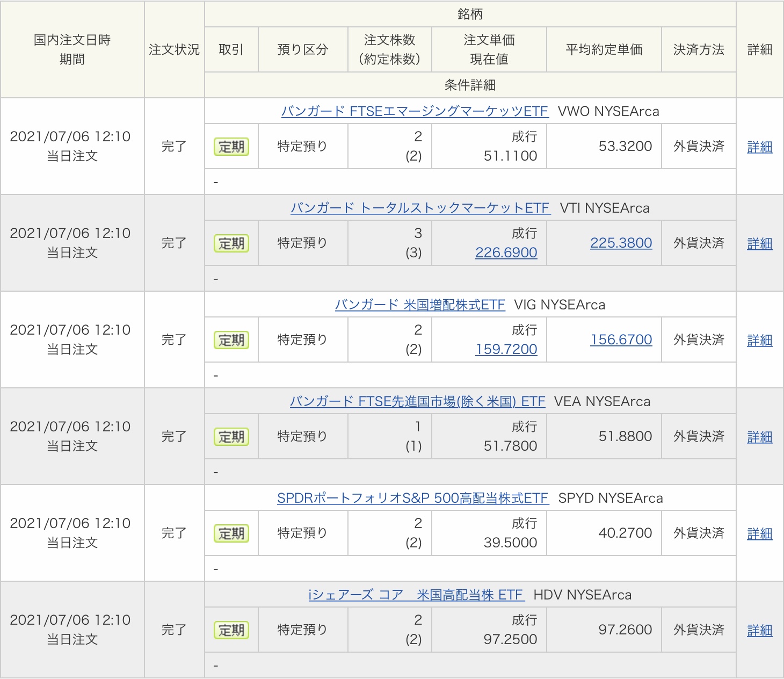The height and width of the screenshot is (679, 784).
Task: Click the 詳細 column header
Action: (760, 49)
